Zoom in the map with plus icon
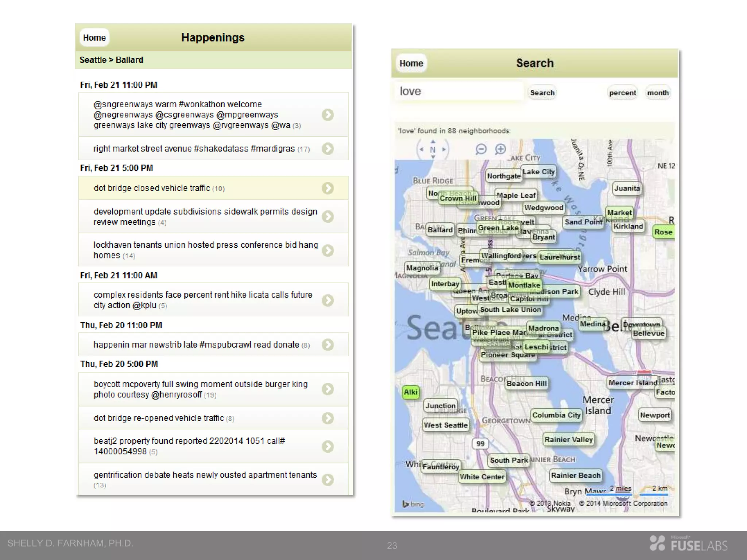The height and width of the screenshot is (560, 747). point(500,149)
